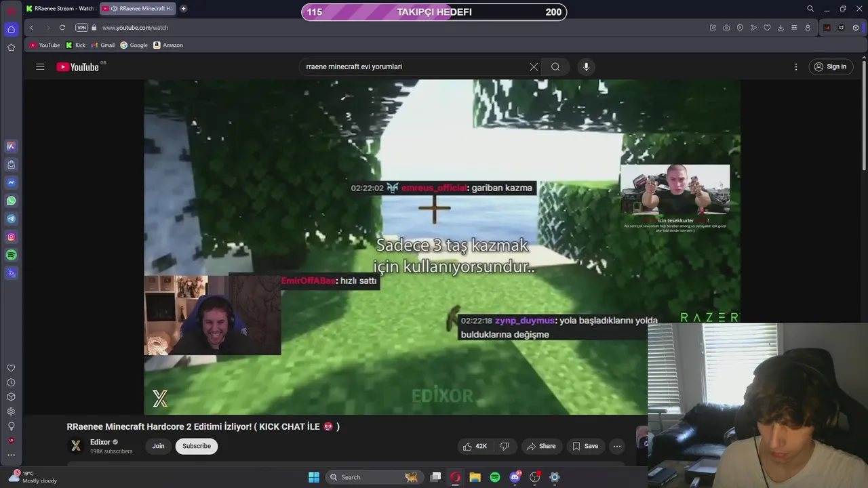Open the weather widget showing 19°C
The height and width of the screenshot is (488, 868).
33,477
